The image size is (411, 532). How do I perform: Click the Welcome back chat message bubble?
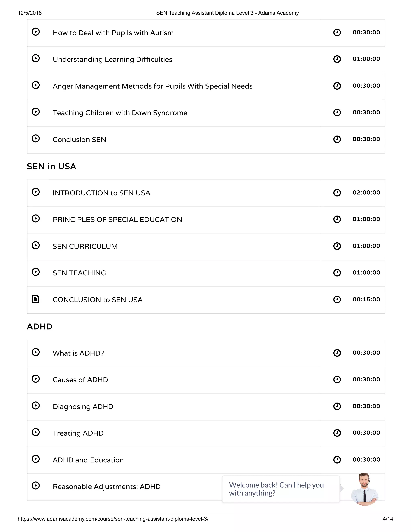281,489
